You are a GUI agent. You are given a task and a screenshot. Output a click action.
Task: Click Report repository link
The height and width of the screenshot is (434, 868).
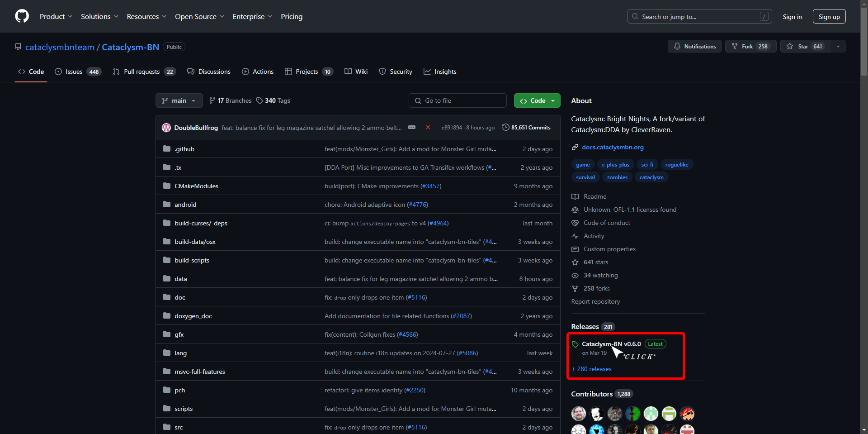tap(595, 302)
